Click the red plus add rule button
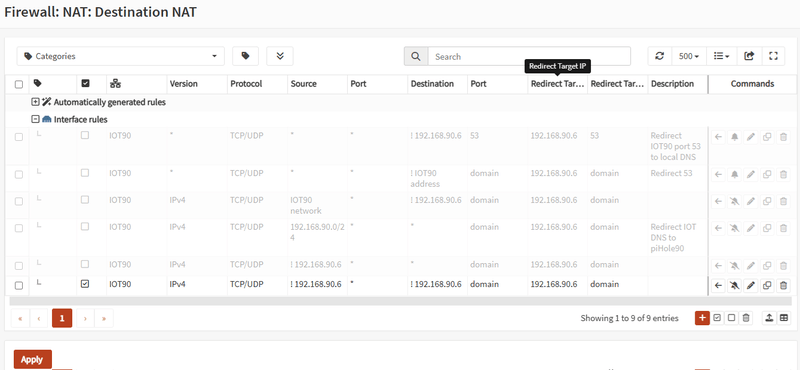The width and height of the screenshot is (800, 370). coord(702,318)
